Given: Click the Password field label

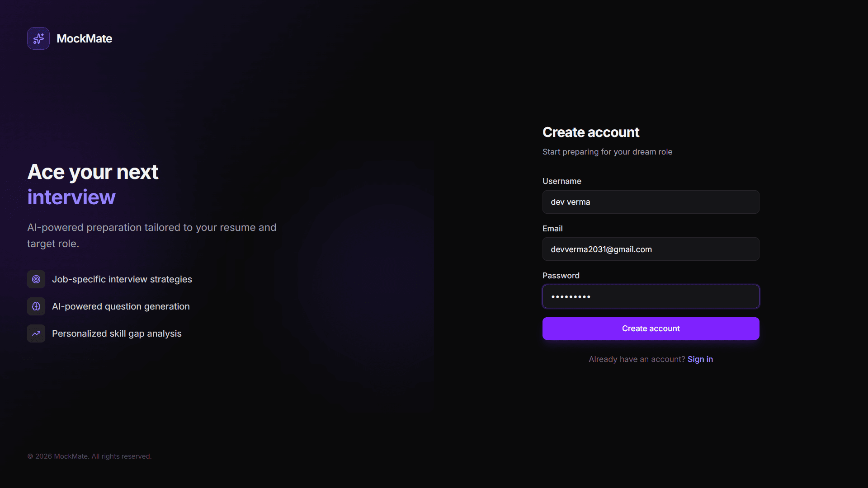Looking at the screenshot, I should 561,276.
